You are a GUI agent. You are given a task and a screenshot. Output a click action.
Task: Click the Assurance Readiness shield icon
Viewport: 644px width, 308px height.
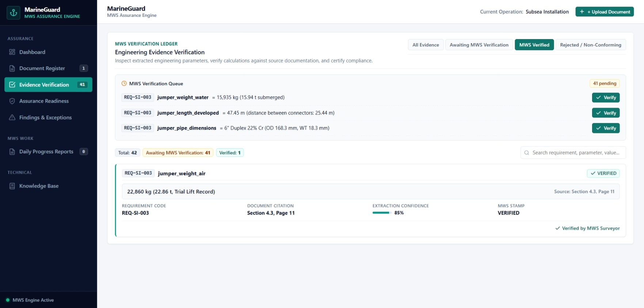[12, 101]
